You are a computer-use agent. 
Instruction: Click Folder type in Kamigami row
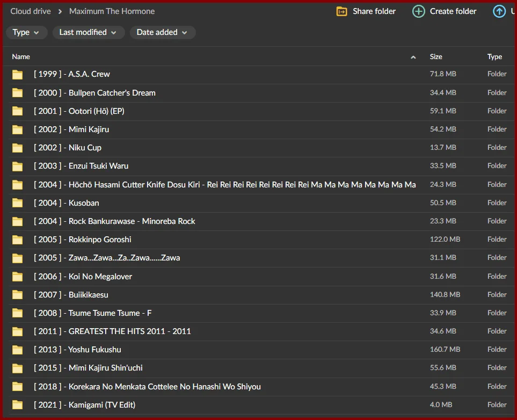497,404
